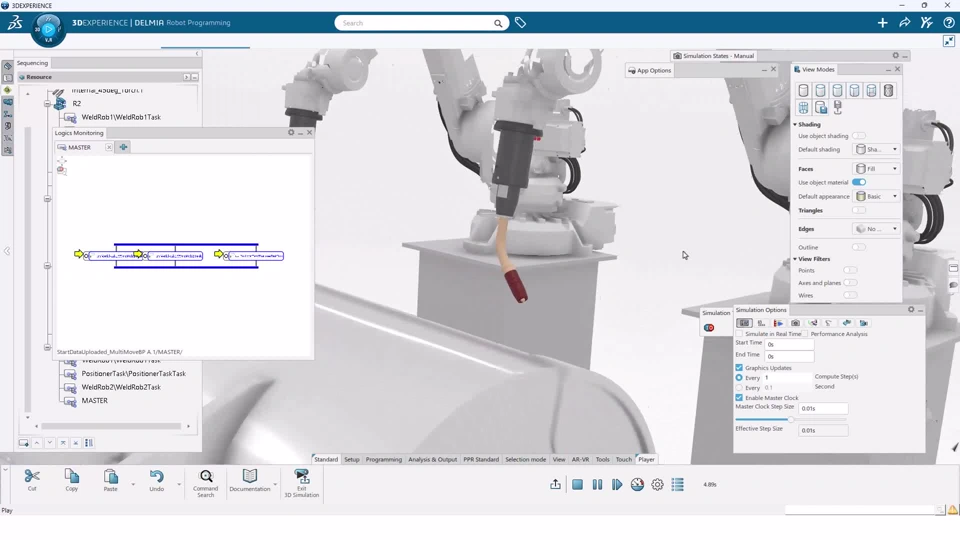Step the simulation forward
Viewport: 960px width, 540px height.
(x=617, y=484)
